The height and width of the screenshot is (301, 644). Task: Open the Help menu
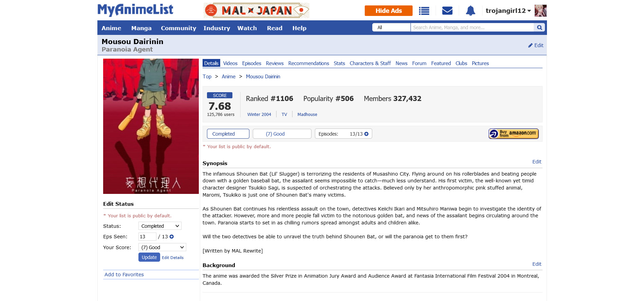point(299,28)
